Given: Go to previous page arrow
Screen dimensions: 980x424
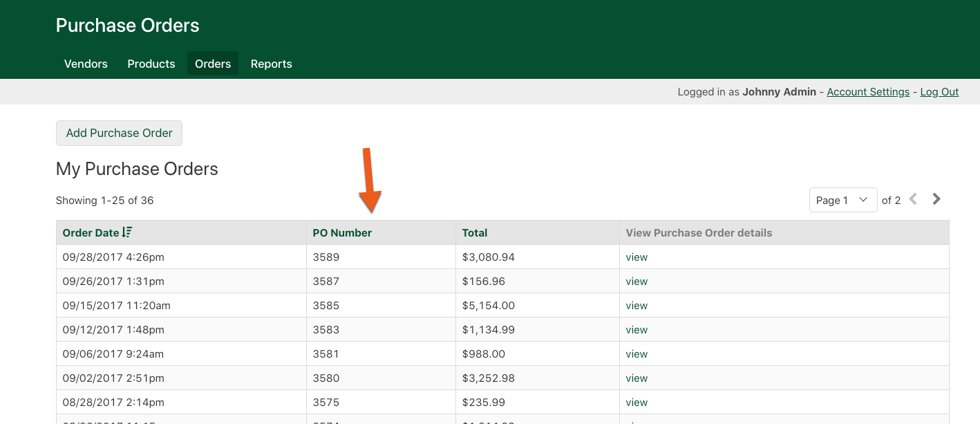Looking at the screenshot, I should (x=913, y=199).
